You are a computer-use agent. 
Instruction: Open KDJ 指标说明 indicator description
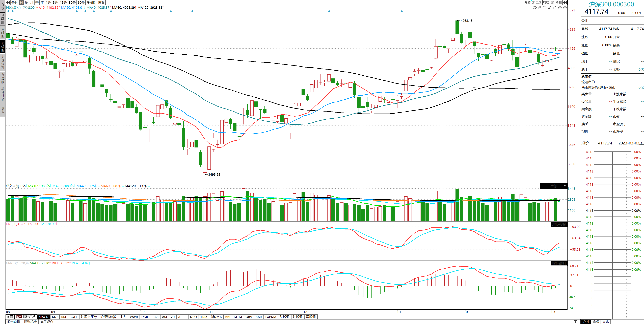(559, 224)
